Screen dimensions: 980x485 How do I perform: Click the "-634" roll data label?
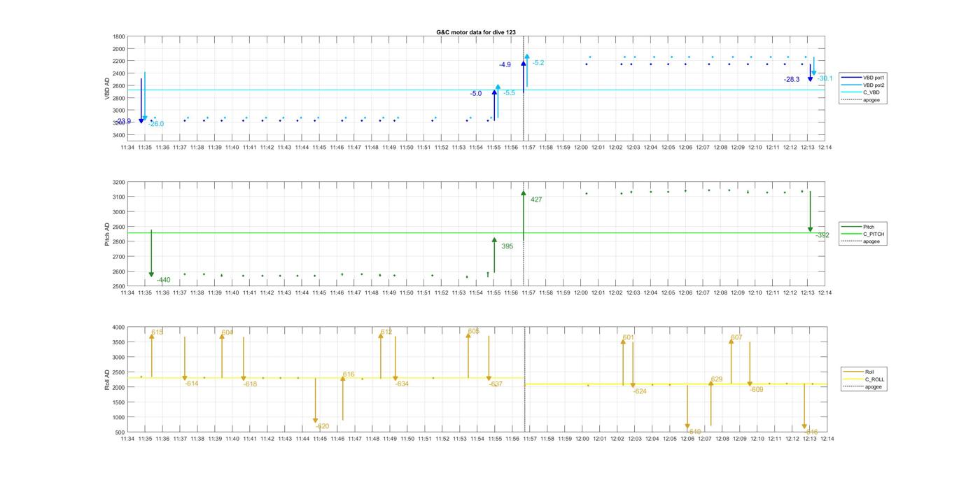(x=402, y=384)
